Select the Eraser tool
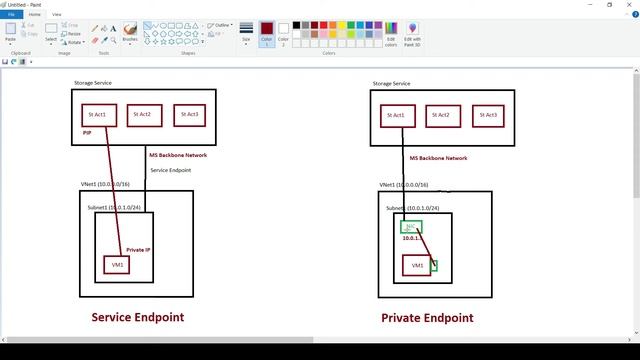This screenshot has width=640, height=360. (x=95, y=40)
